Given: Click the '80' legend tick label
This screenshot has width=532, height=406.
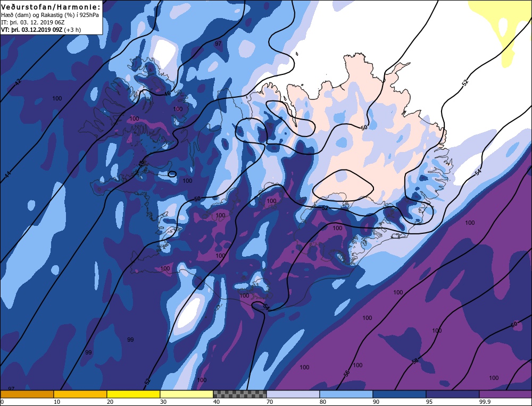Looking at the screenshot, I should [323, 402].
